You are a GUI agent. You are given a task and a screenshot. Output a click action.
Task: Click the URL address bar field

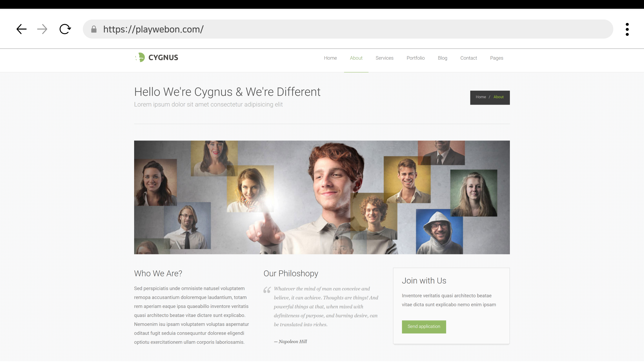(x=350, y=29)
